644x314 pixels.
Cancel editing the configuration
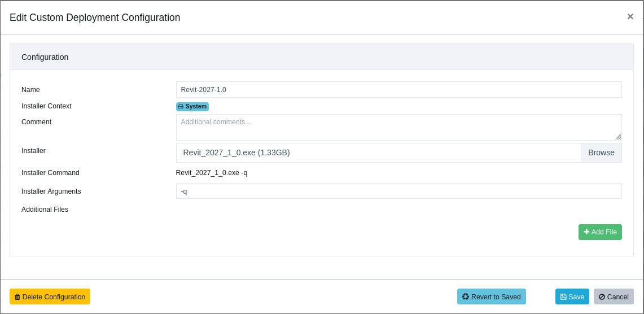click(x=614, y=296)
